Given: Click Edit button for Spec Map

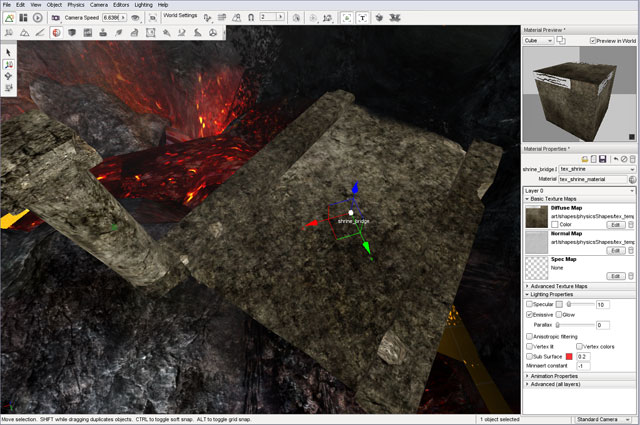Looking at the screenshot, I should click(x=616, y=275).
